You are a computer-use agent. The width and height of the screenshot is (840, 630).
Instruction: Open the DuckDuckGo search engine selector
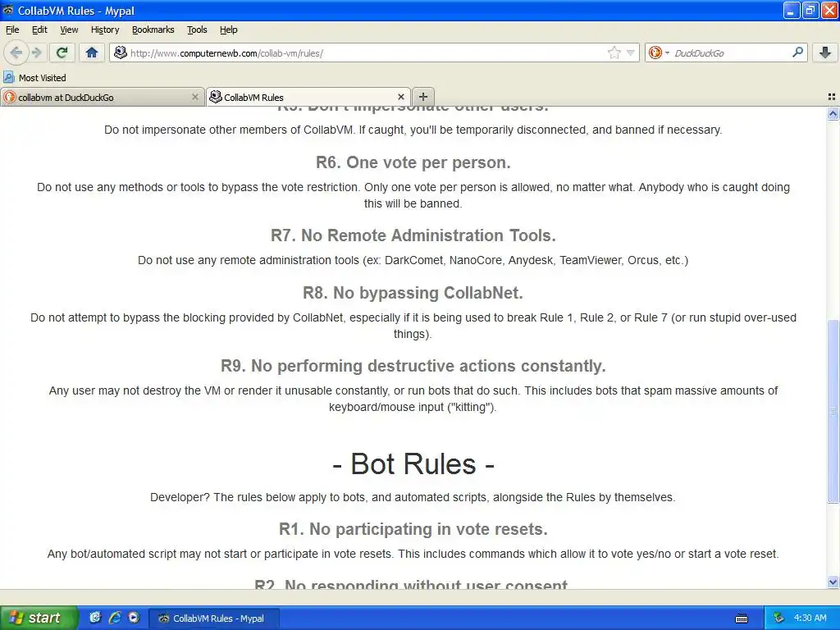tap(659, 52)
